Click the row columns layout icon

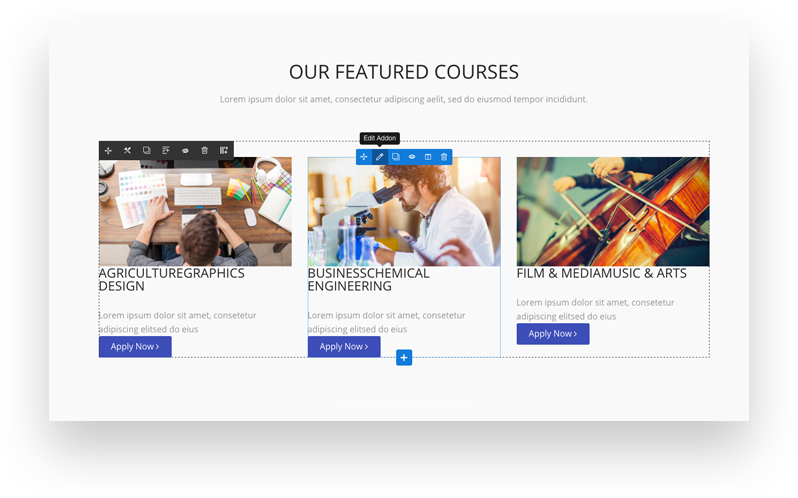tap(223, 151)
